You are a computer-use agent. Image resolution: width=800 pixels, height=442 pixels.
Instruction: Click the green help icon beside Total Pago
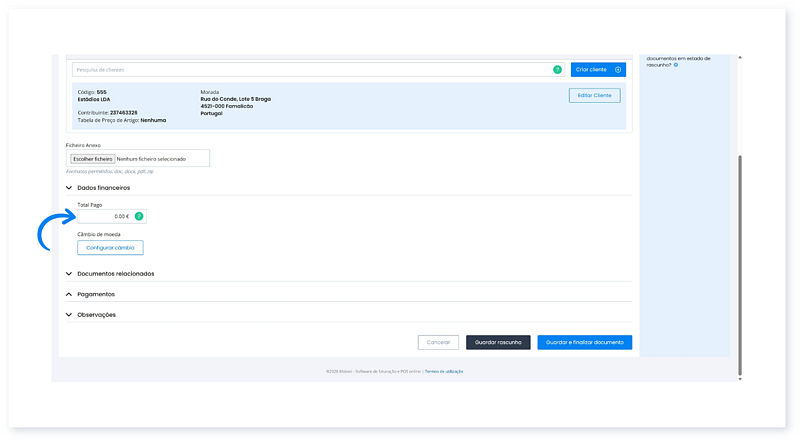pos(139,216)
